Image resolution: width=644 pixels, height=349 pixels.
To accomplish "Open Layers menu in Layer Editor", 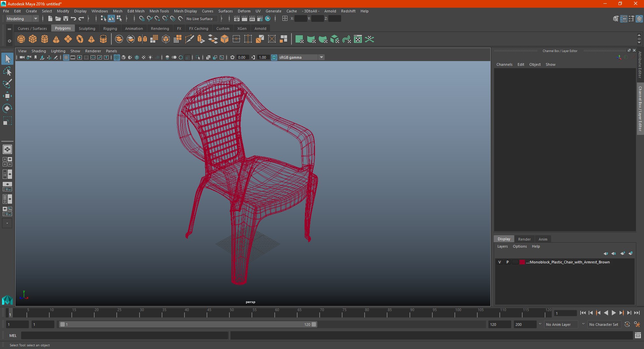I will pos(502,246).
